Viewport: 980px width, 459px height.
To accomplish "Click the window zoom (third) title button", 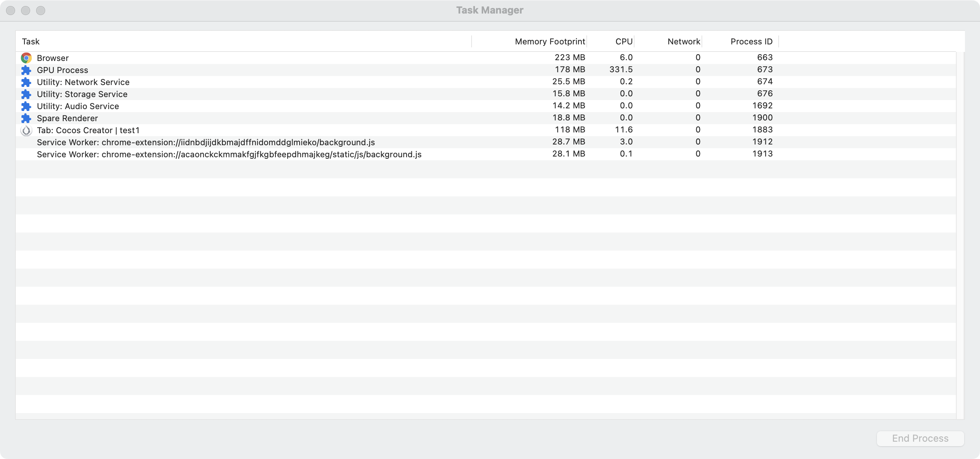I will [x=41, y=10].
